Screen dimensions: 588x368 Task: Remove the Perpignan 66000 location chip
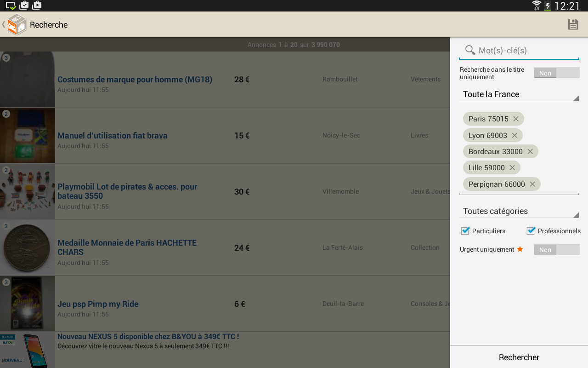[532, 184]
